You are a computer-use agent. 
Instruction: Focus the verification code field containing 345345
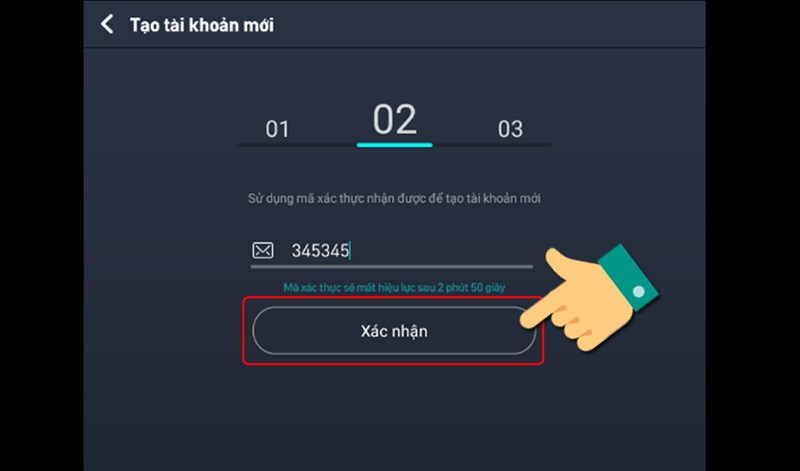[400, 251]
